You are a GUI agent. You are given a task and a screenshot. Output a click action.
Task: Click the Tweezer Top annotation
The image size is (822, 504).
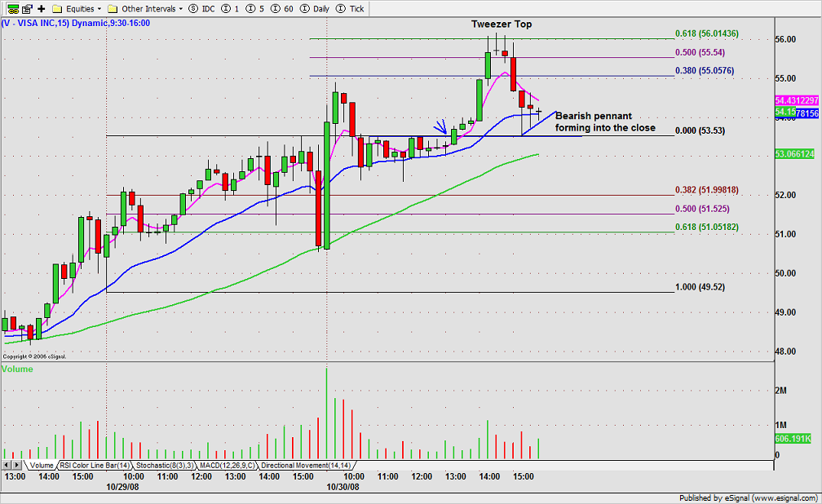(x=502, y=24)
